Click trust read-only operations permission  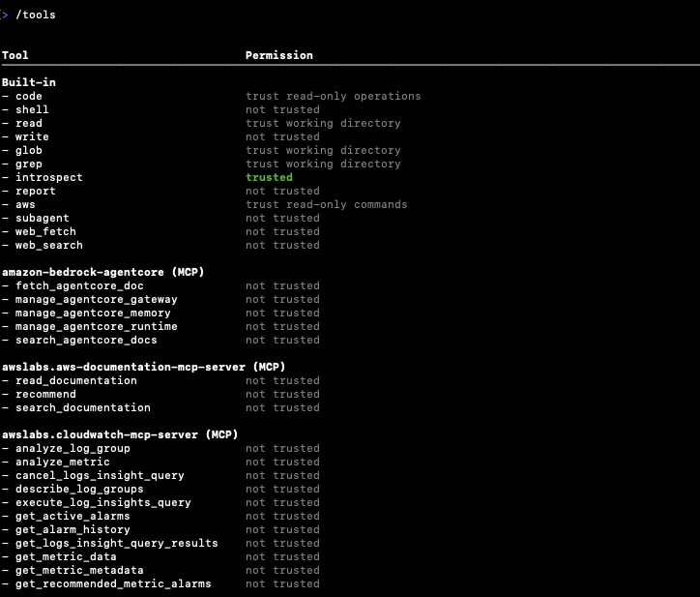(333, 96)
